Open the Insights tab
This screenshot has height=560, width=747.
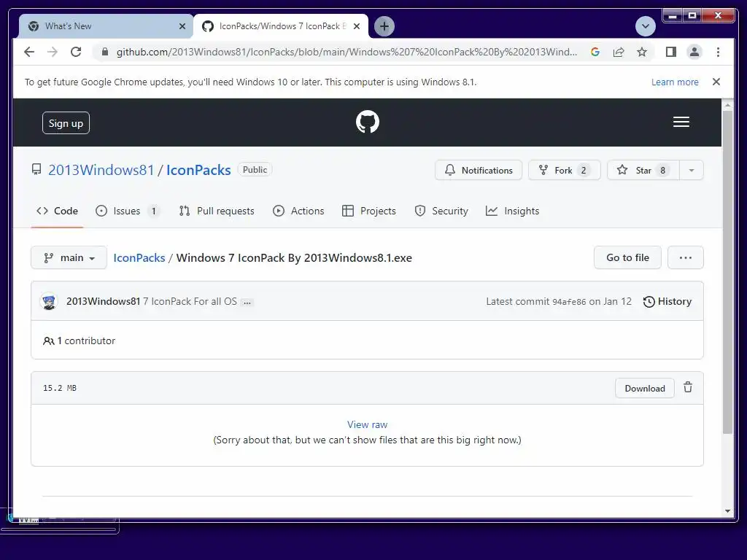tap(513, 211)
